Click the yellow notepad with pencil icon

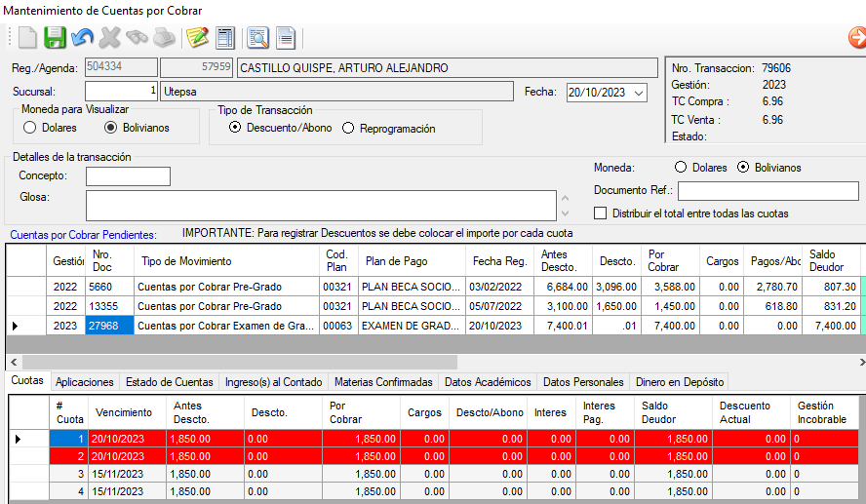pos(198,38)
